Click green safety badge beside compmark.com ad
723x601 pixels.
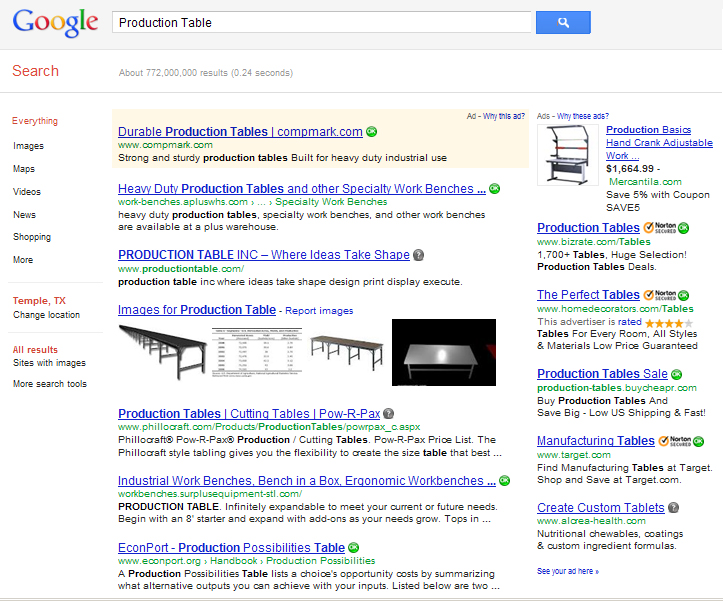coord(371,132)
